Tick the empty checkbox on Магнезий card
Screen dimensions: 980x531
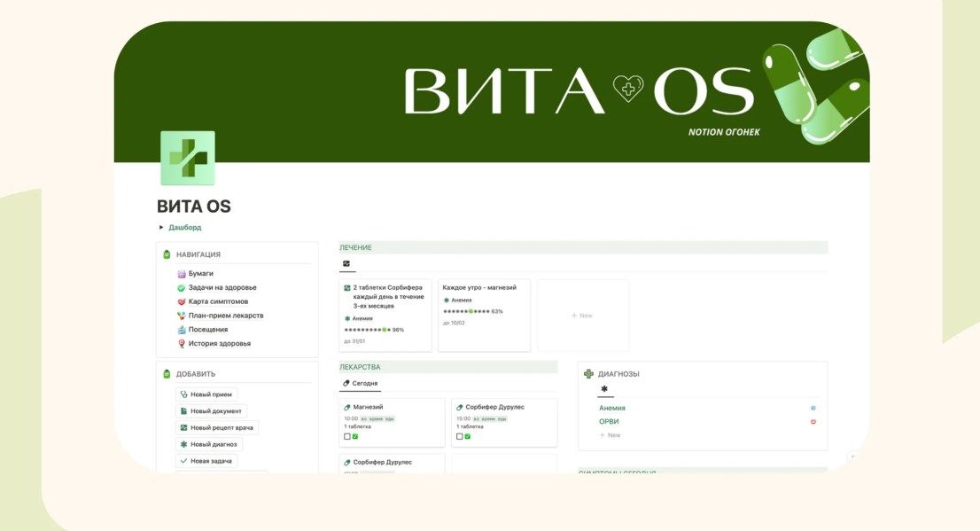pyautogui.click(x=347, y=436)
